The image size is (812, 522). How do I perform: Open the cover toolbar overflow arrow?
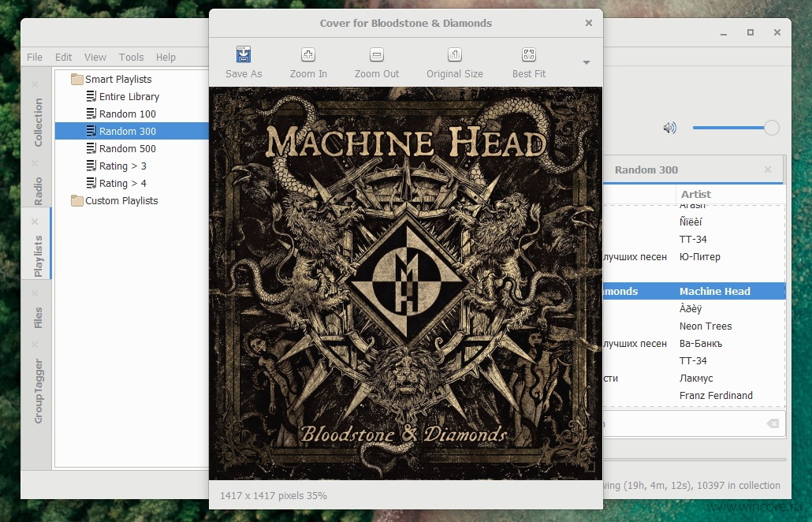587,62
